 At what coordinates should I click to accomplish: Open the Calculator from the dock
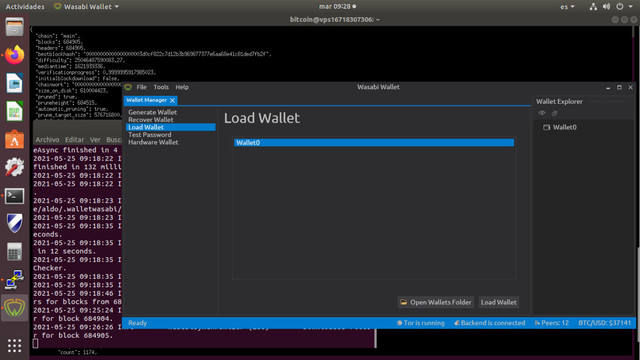click(14, 251)
